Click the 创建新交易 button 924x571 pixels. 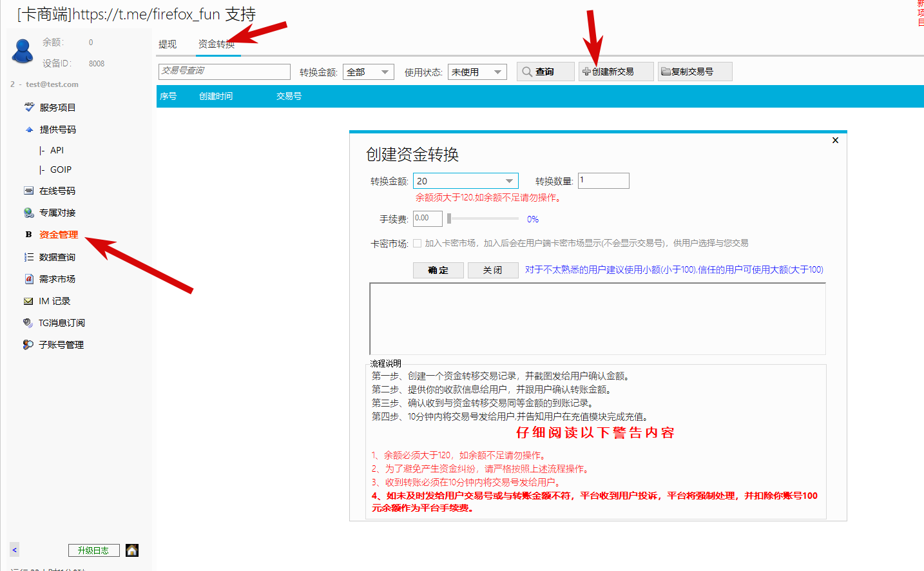tap(616, 72)
